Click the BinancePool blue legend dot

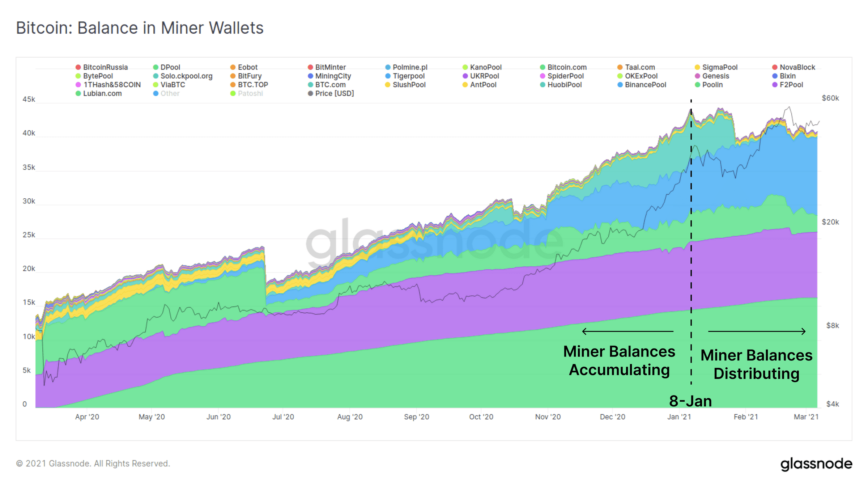620,85
